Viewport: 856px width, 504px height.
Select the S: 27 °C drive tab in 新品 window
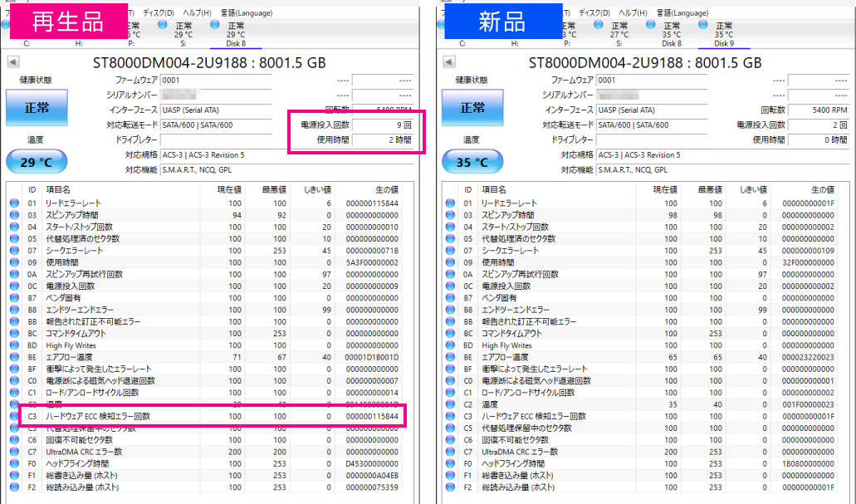[619, 34]
